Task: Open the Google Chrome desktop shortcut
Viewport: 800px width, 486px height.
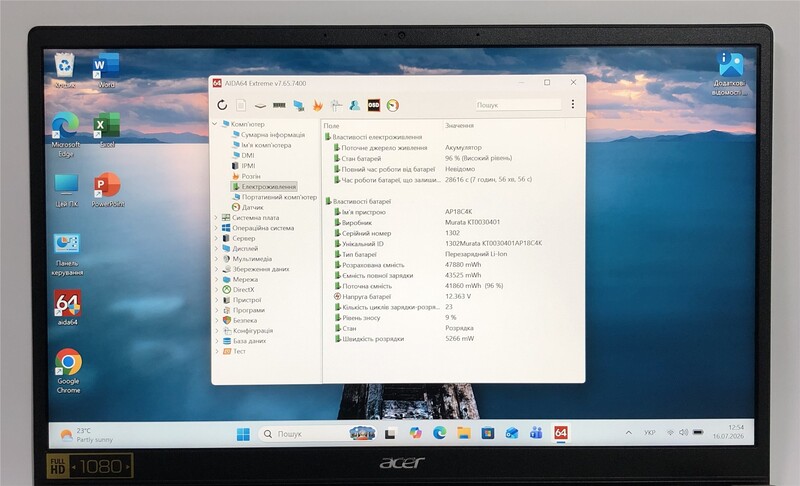Action: click(x=68, y=371)
